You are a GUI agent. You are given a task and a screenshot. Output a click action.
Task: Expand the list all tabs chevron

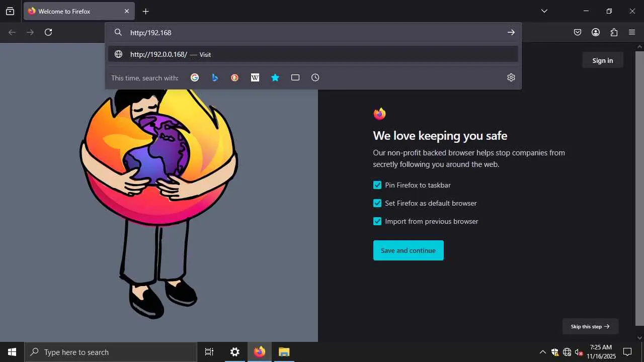[x=544, y=11]
